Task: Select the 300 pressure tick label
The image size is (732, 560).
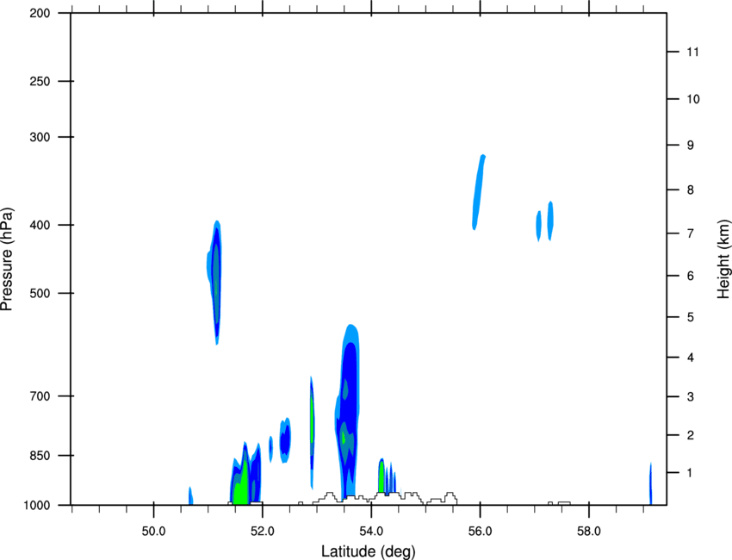Action: [40, 137]
